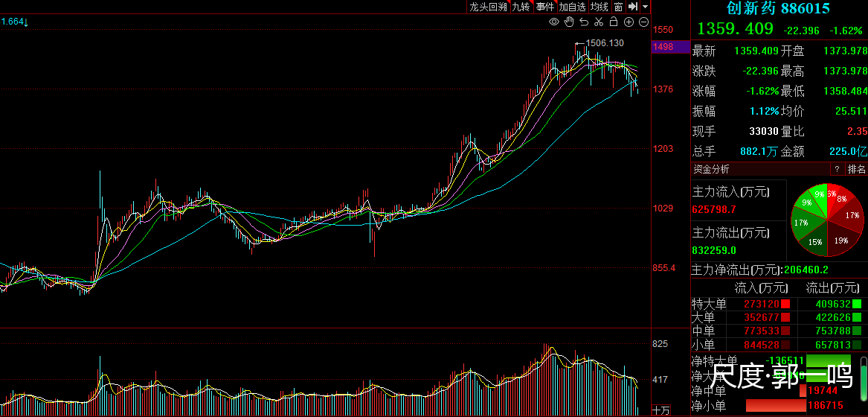Viewport: 868px width, 417px height.
Task: Open the 龙头回溯 tab
Action: pyautogui.click(x=487, y=7)
